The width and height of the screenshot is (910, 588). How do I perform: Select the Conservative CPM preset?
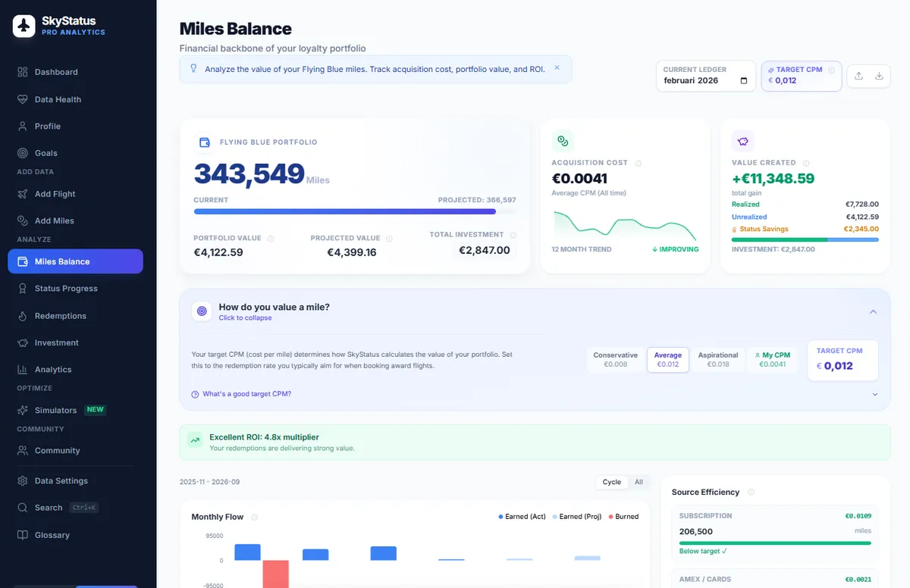[x=615, y=359]
